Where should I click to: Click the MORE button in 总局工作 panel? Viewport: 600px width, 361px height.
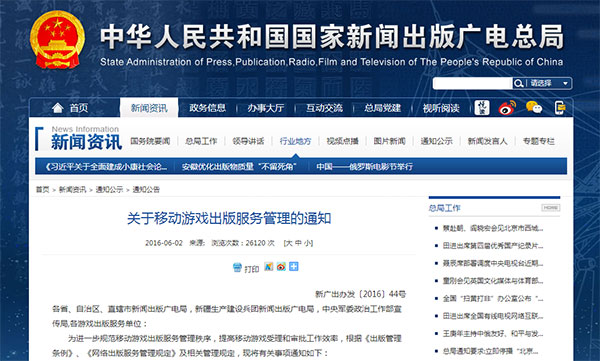tap(551, 207)
